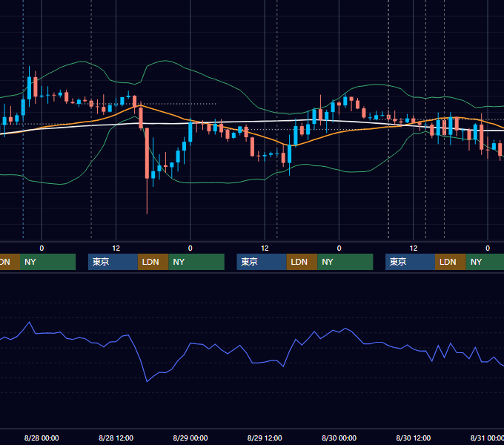The image size is (504, 445).
Task: Select the LDN session block on 8/28
Action: [x=153, y=262]
